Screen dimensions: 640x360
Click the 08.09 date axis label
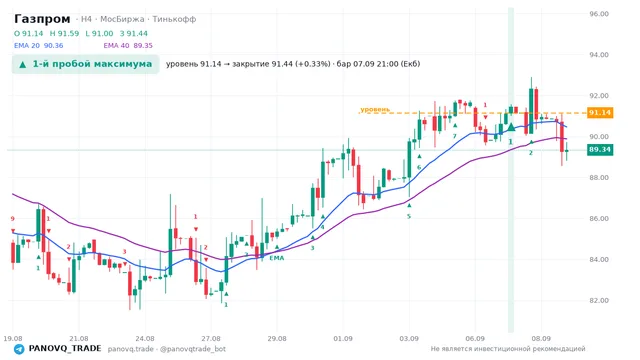click(541, 339)
